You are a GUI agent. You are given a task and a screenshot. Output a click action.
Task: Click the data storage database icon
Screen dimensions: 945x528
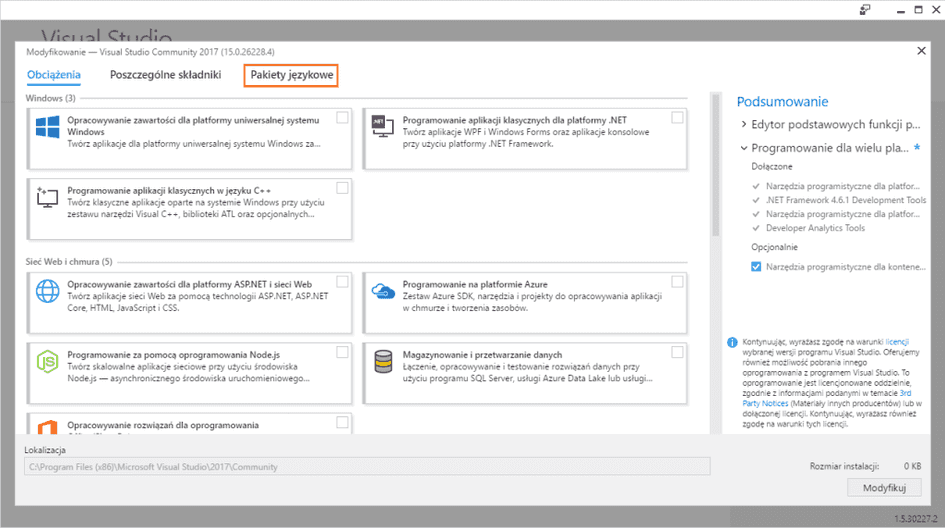click(383, 360)
